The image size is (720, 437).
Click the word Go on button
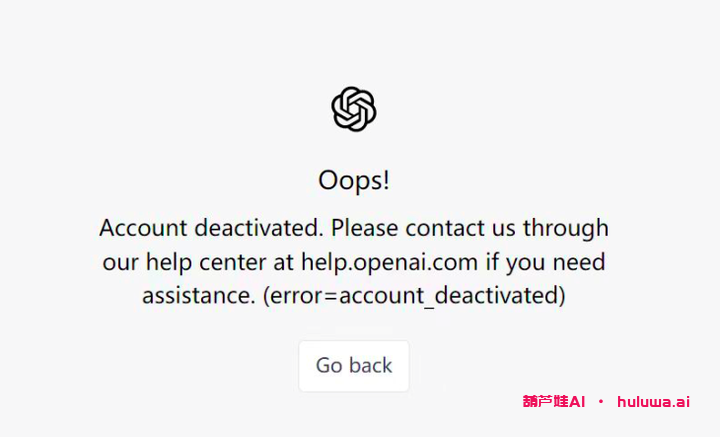pyautogui.click(x=329, y=365)
